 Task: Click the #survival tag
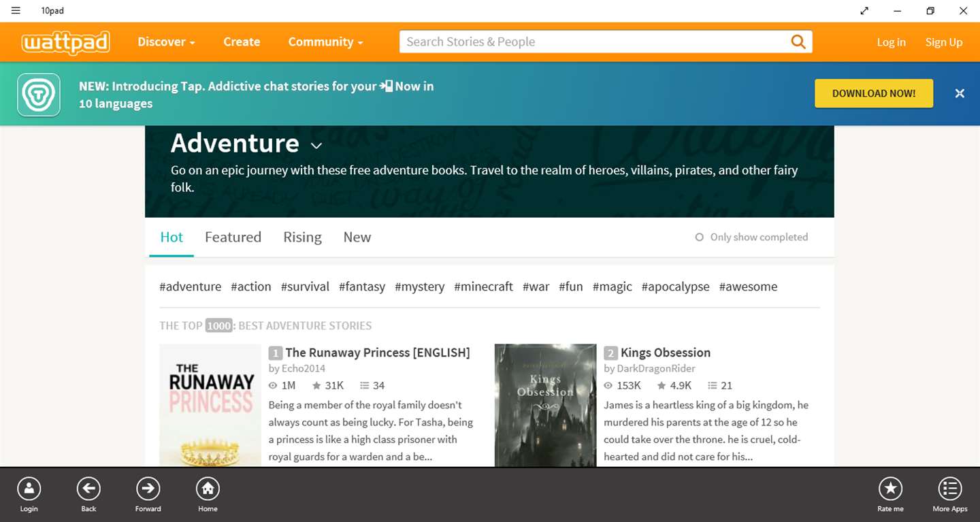point(305,287)
